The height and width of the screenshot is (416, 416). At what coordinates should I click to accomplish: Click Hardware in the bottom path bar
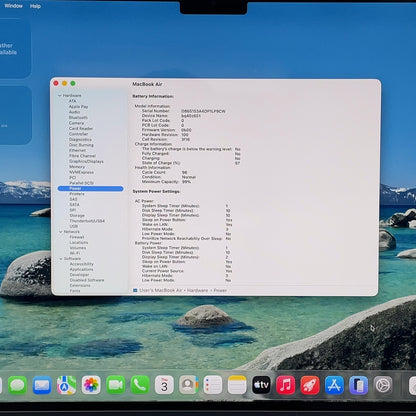(197, 290)
